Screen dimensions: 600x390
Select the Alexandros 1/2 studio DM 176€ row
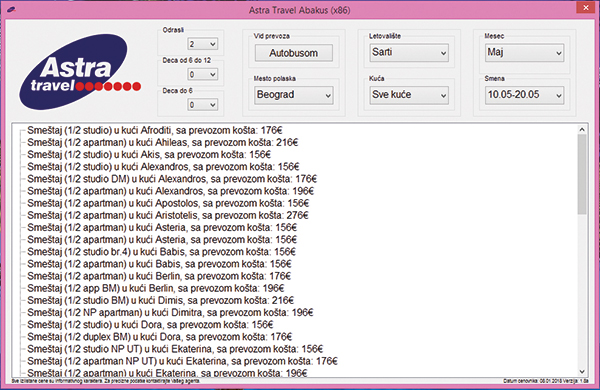tap(172, 179)
